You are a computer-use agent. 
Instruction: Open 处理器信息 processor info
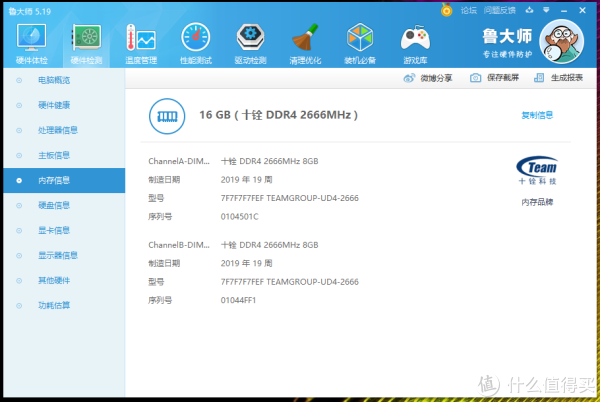coord(58,130)
